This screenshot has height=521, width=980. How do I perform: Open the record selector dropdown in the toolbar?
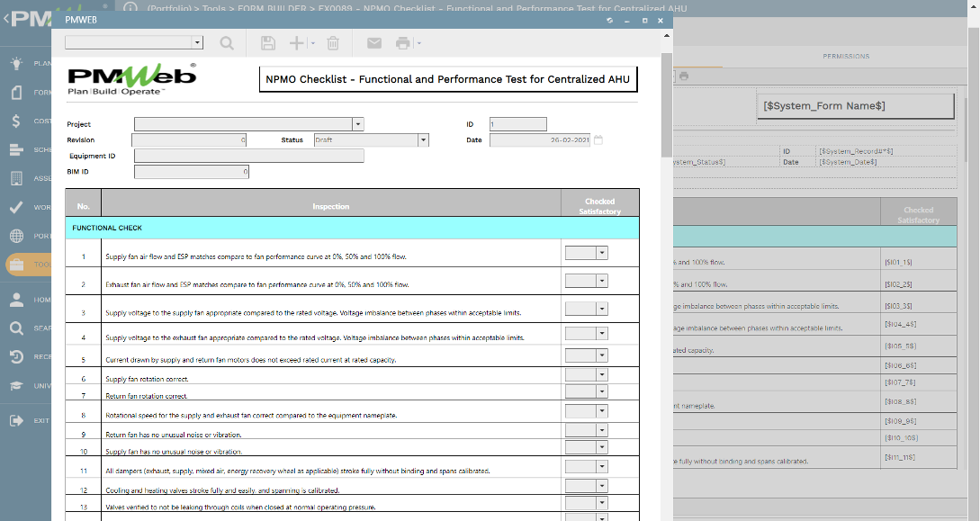coord(197,42)
